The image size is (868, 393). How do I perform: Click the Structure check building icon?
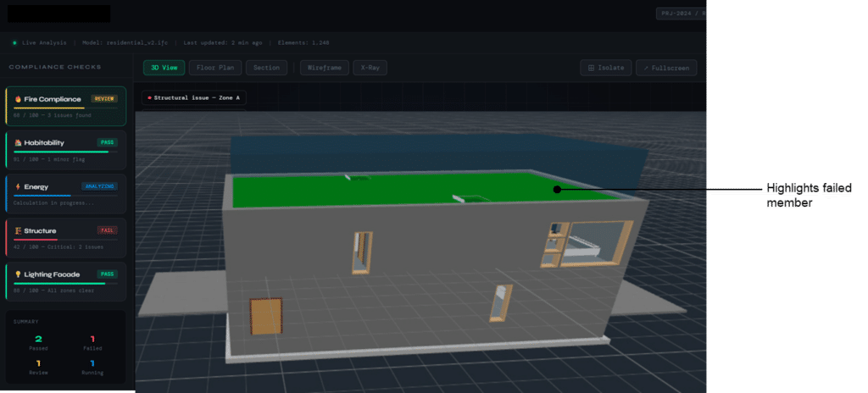tap(18, 231)
